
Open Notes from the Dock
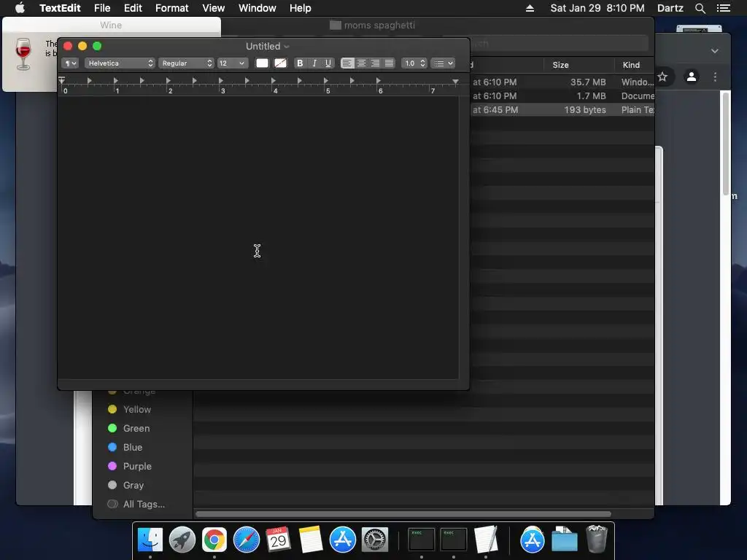(x=311, y=540)
